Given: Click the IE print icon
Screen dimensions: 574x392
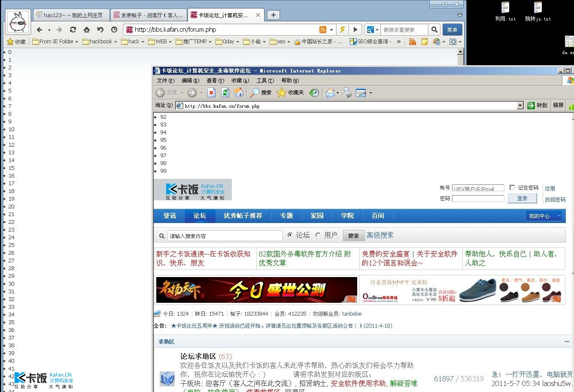Looking at the screenshot, I should pyautogui.click(x=347, y=92).
